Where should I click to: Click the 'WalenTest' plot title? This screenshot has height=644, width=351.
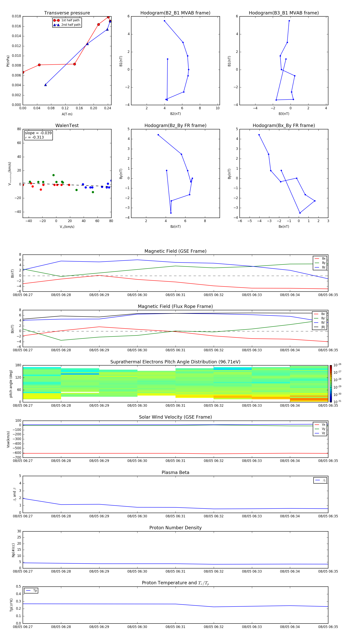[67, 125]
